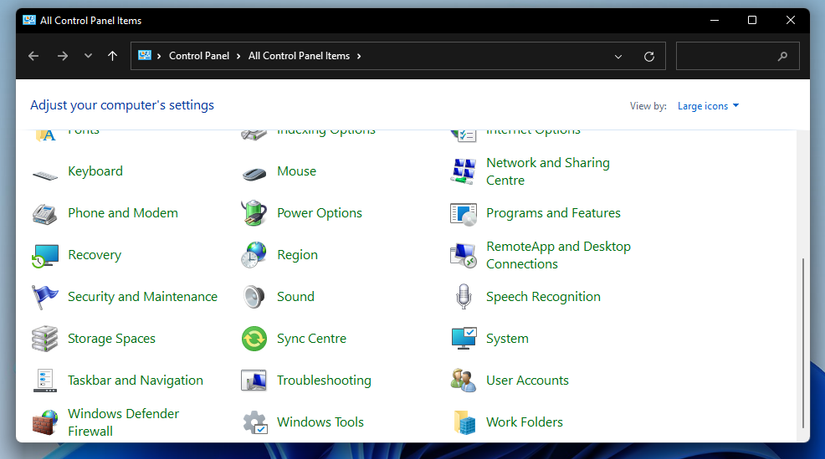Click the Search Control Panel box
825x459 pixels.
click(x=737, y=56)
